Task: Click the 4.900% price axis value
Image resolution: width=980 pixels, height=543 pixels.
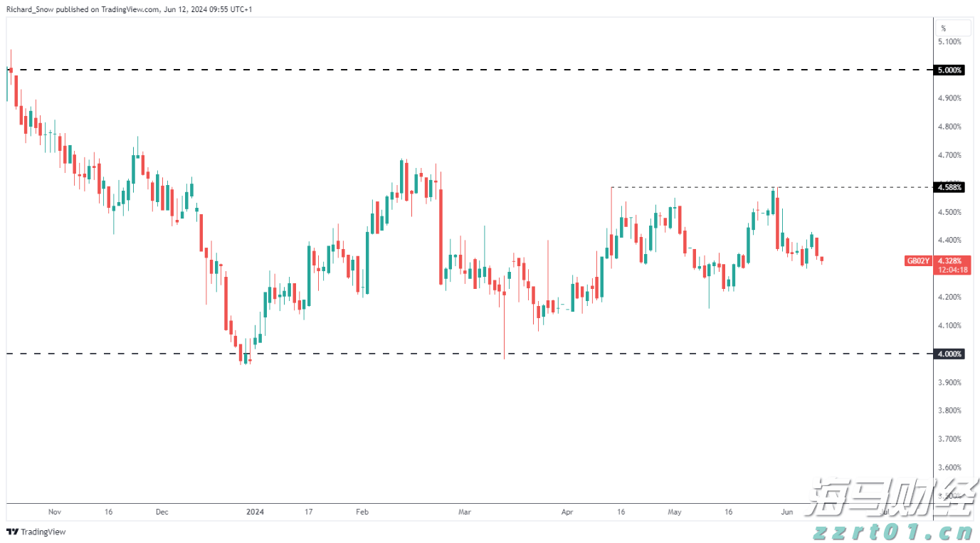Action: tap(949, 98)
